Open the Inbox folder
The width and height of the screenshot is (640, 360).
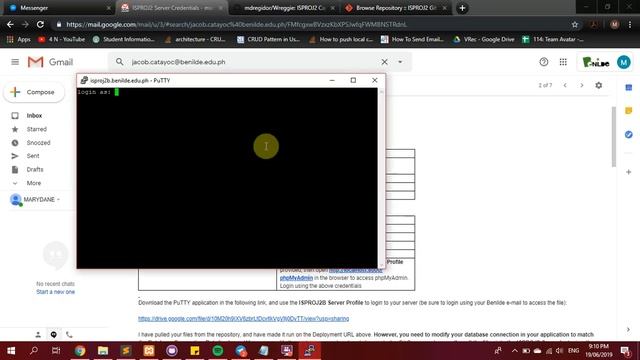click(x=34, y=116)
